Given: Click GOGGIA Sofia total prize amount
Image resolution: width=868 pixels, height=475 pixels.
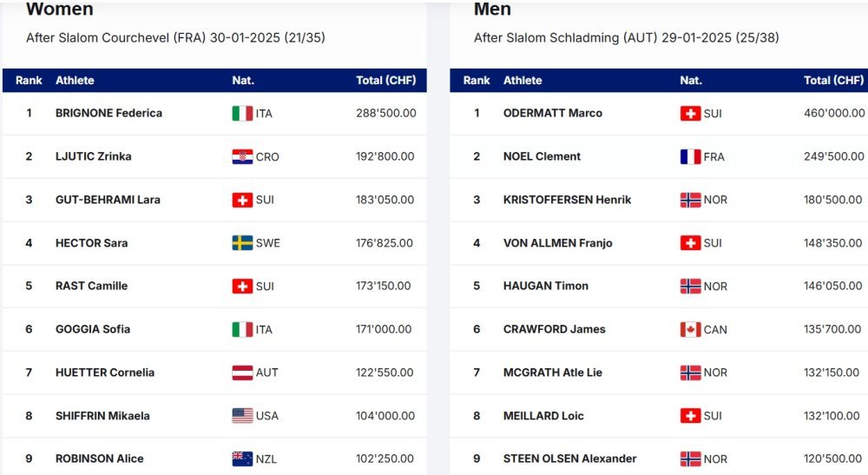Looking at the screenshot, I should [x=384, y=329].
